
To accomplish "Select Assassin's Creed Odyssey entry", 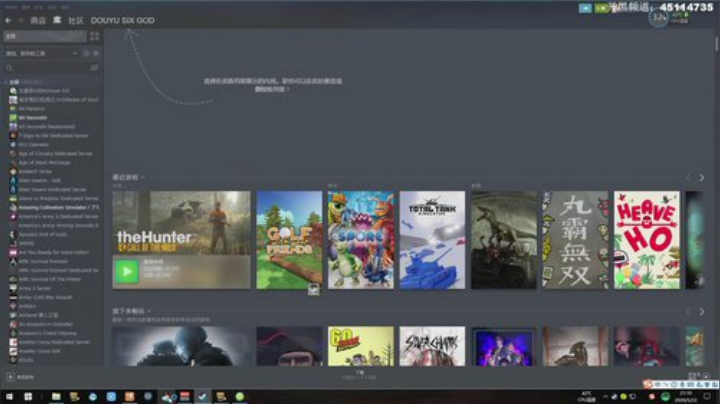I will (x=48, y=333).
